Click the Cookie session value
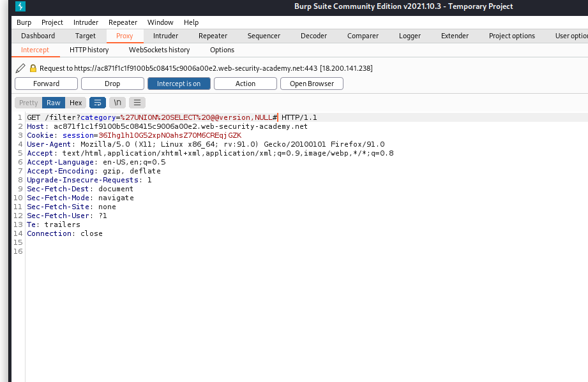Image resolution: width=588 pixels, height=382 pixels. pos(170,136)
